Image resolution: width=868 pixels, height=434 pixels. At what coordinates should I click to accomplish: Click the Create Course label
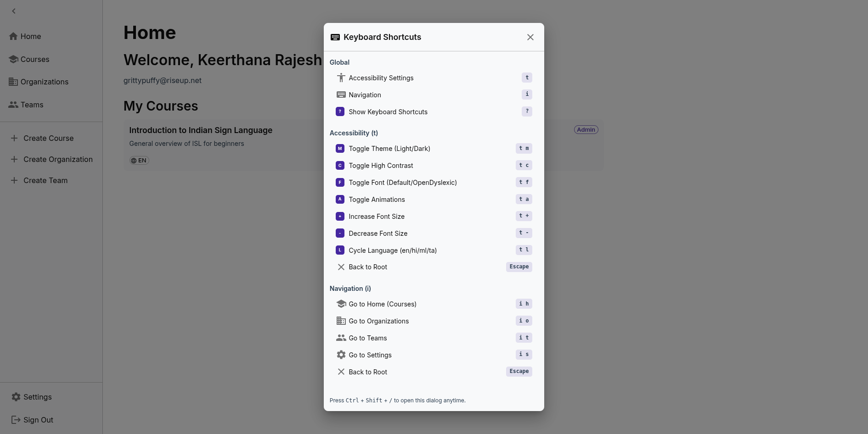(x=49, y=138)
